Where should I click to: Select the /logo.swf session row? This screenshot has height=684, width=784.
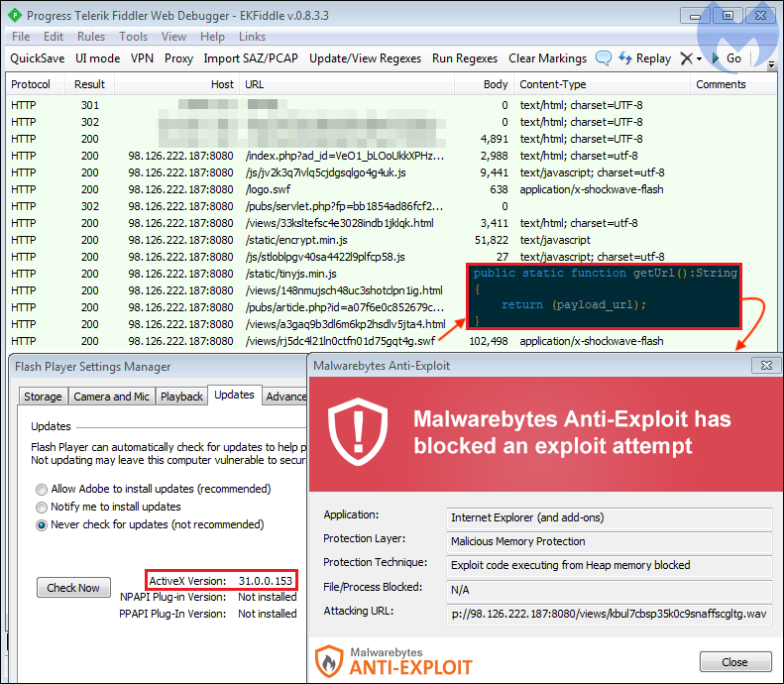pyautogui.click(x=392, y=189)
